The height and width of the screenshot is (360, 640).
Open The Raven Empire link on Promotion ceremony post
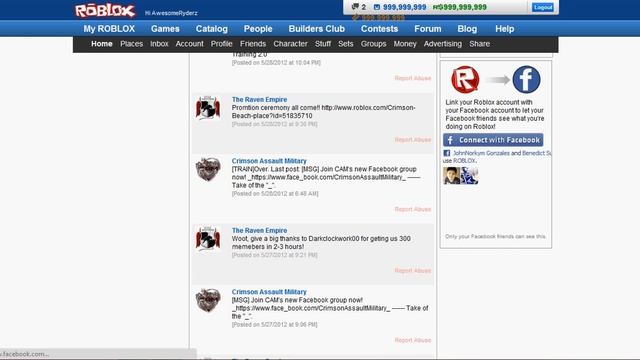point(259,100)
